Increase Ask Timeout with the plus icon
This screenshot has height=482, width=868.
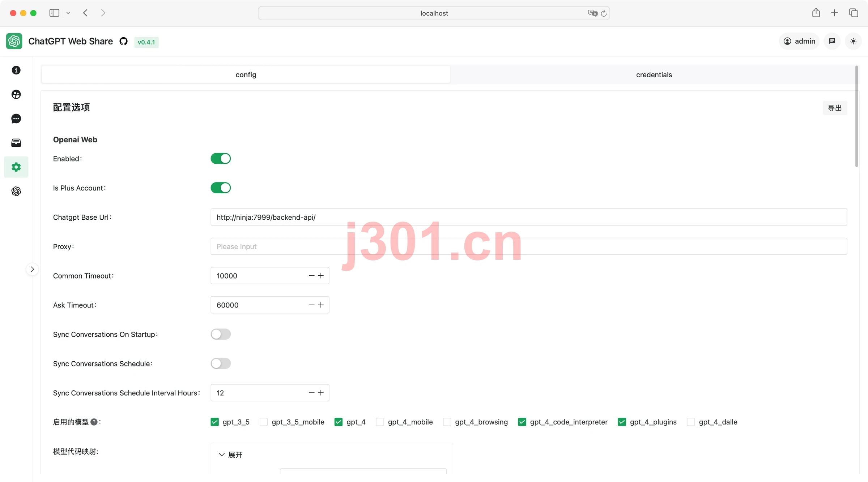[321, 305]
